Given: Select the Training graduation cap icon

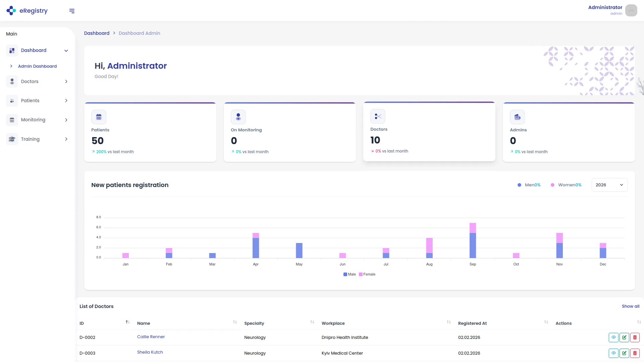Looking at the screenshot, I should point(12,139).
